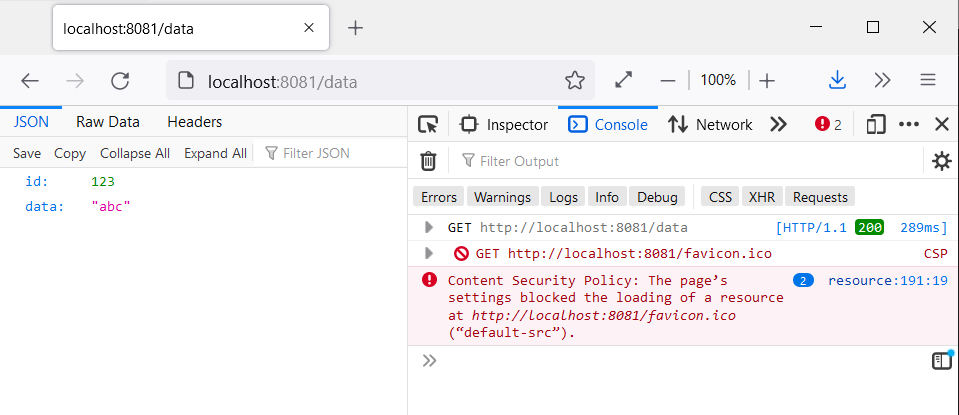959x415 pixels.
Task: Click the CSP label on favicon request
Action: click(x=936, y=253)
